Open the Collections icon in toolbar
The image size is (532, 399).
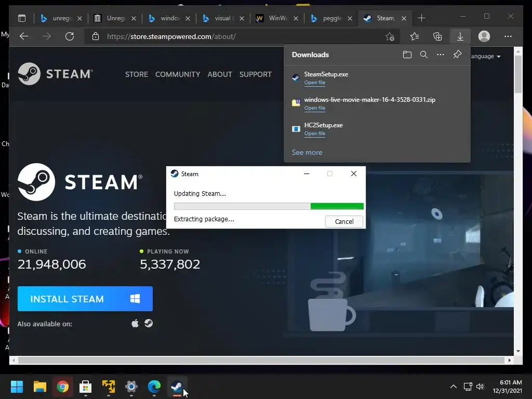(x=437, y=36)
